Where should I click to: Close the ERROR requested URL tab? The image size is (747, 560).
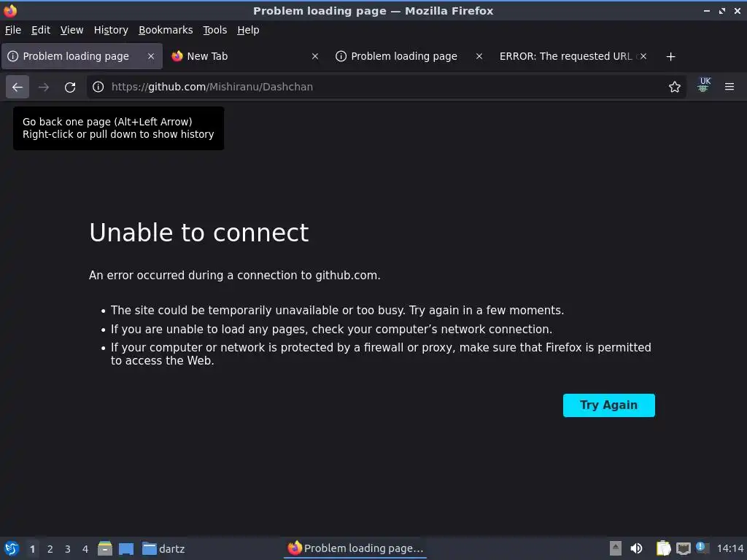coord(643,56)
